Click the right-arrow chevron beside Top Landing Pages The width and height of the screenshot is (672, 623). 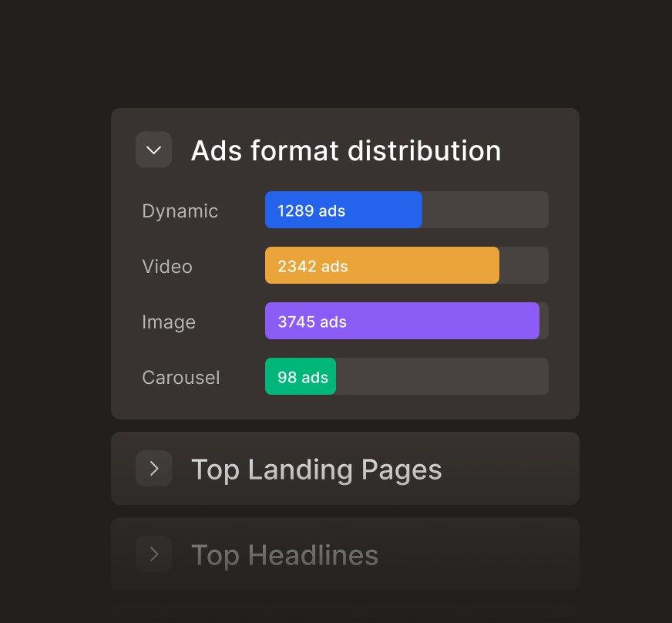tap(153, 469)
